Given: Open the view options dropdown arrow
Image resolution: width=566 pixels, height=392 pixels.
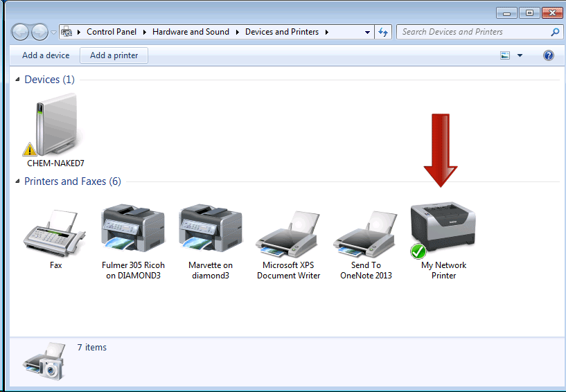Looking at the screenshot, I should pyautogui.click(x=520, y=55).
